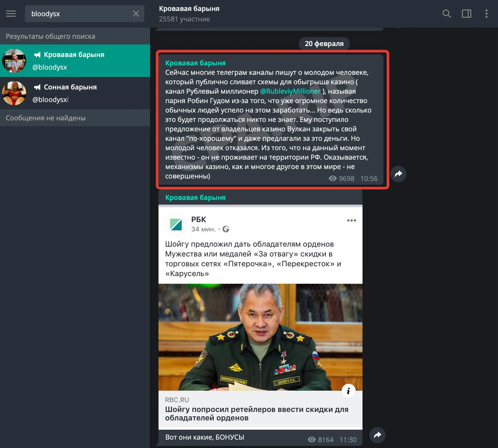498x448 pixels.
Task: Click the 9698 views counter
Action: click(341, 178)
